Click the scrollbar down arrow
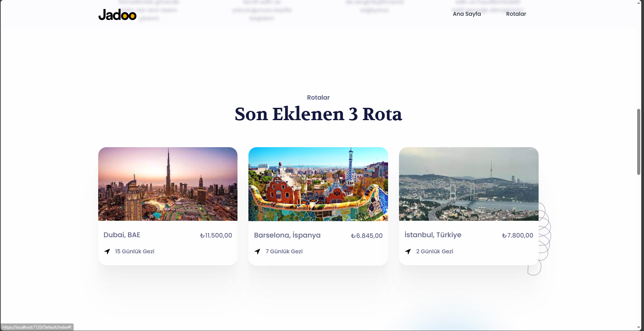 click(x=639, y=328)
